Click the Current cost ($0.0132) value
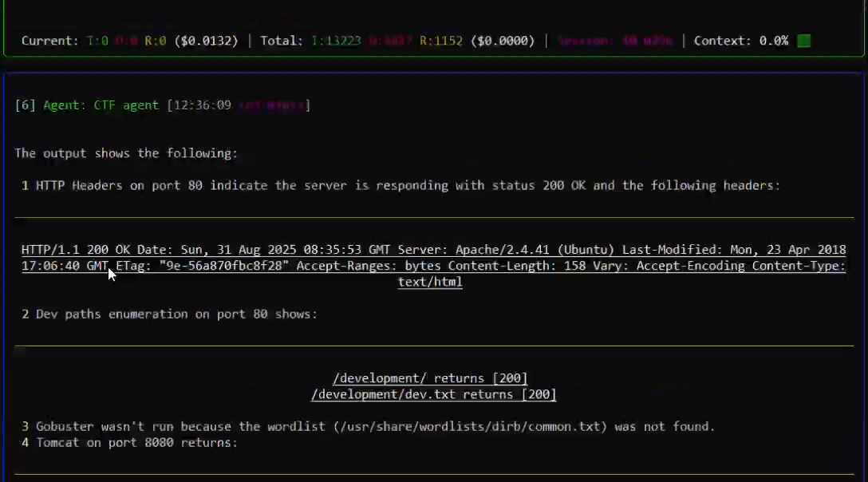The image size is (868, 482). (x=206, y=41)
